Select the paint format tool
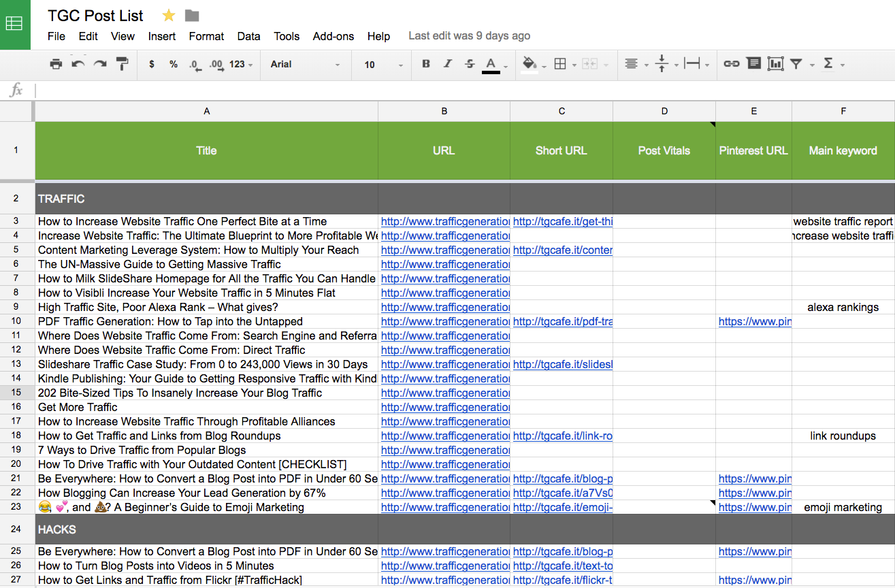 (123, 64)
